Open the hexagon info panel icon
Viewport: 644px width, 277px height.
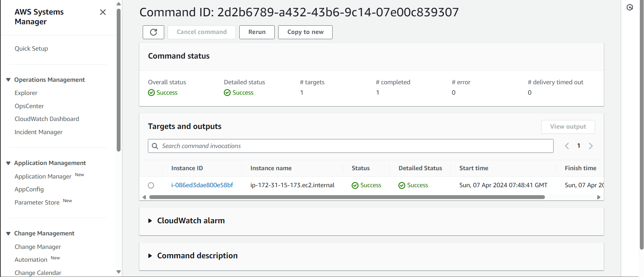[630, 7]
